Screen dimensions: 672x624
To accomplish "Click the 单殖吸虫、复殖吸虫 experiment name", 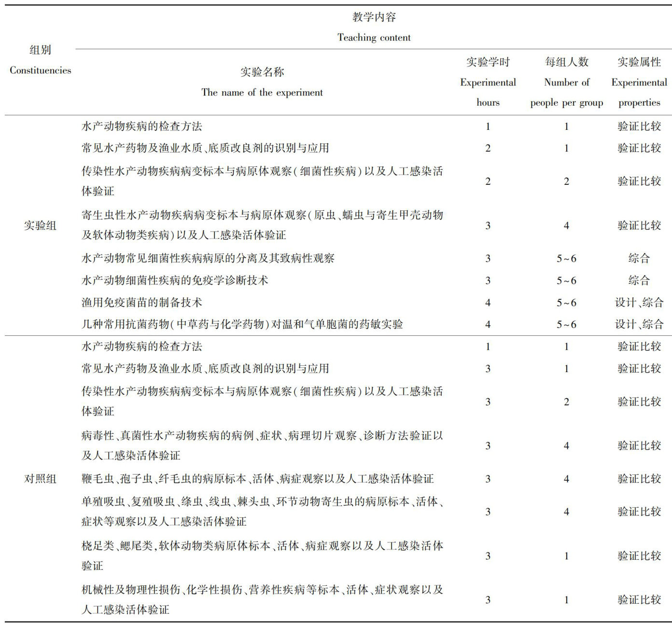I will (x=262, y=512).
